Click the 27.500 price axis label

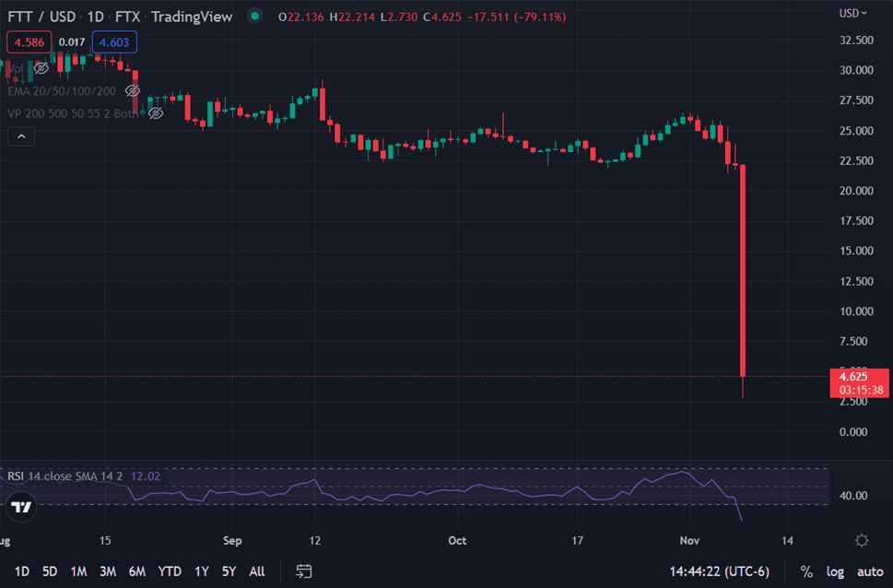(856, 100)
